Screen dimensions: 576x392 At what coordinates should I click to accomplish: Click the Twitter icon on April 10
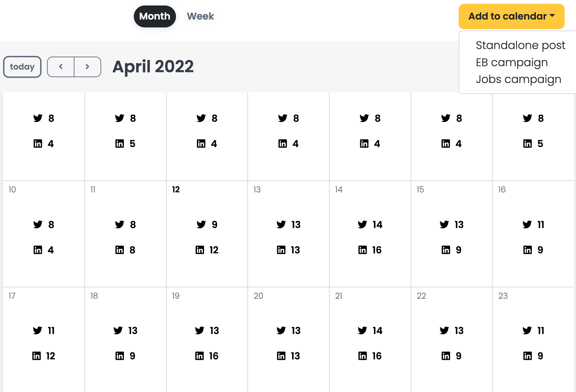click(38, 225)
